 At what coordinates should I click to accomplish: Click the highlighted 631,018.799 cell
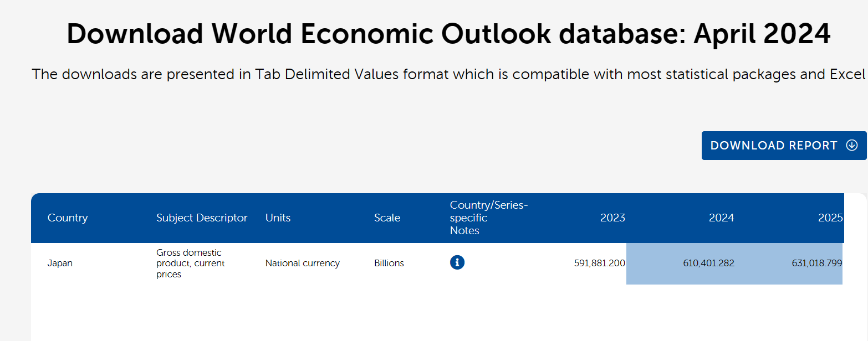[x=816, y=263]
